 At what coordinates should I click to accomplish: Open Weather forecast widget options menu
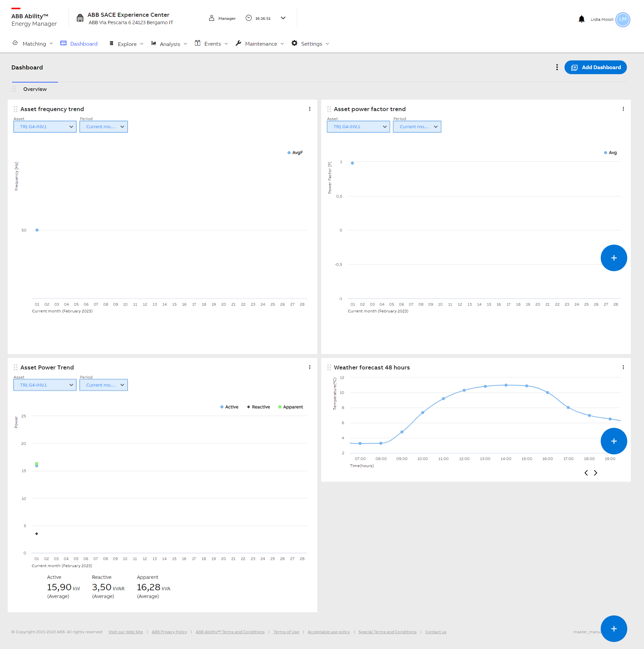tap(623, 367)
